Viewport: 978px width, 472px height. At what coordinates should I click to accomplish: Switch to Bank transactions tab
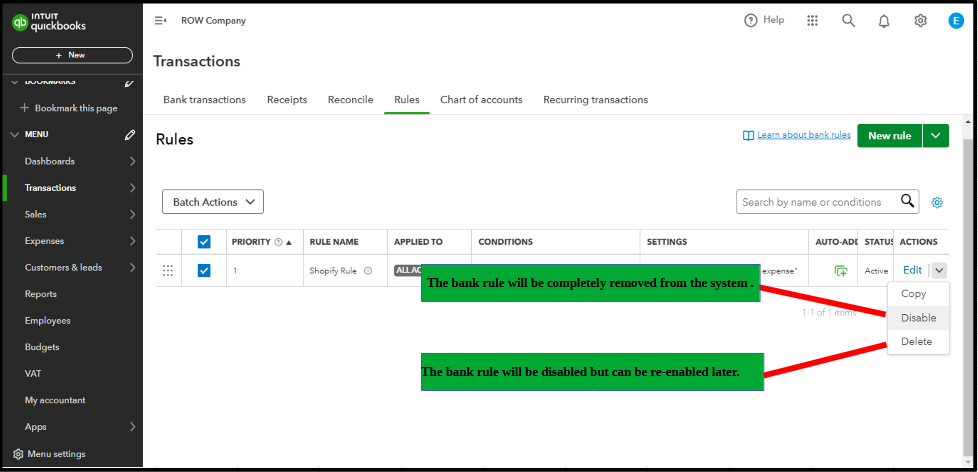pyautogui.click(x=205, y=100)
